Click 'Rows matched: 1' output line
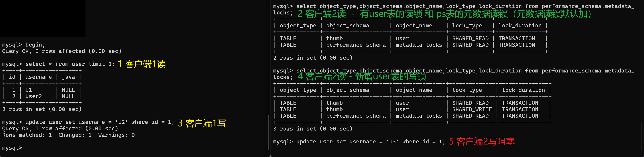 point(27,135)
